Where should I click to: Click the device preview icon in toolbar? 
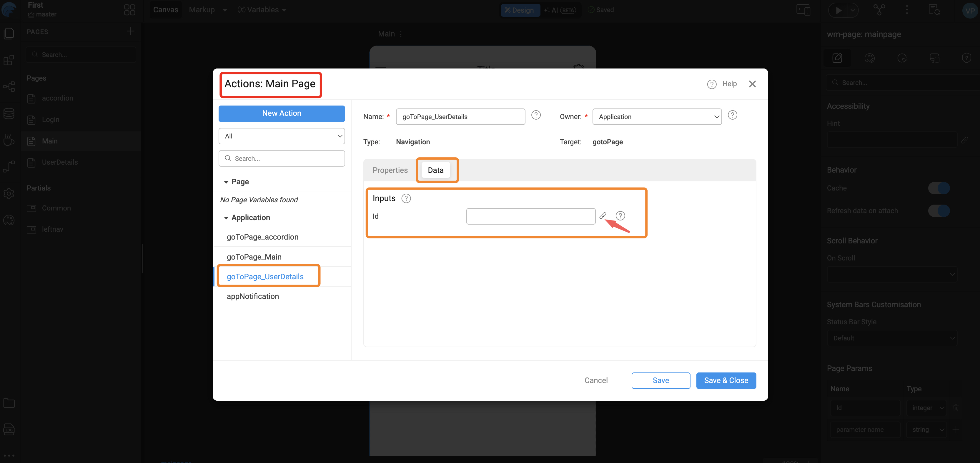pos(803,10)
